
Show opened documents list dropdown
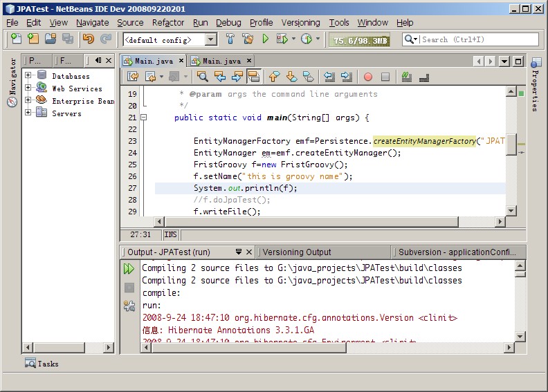point(504,62)
